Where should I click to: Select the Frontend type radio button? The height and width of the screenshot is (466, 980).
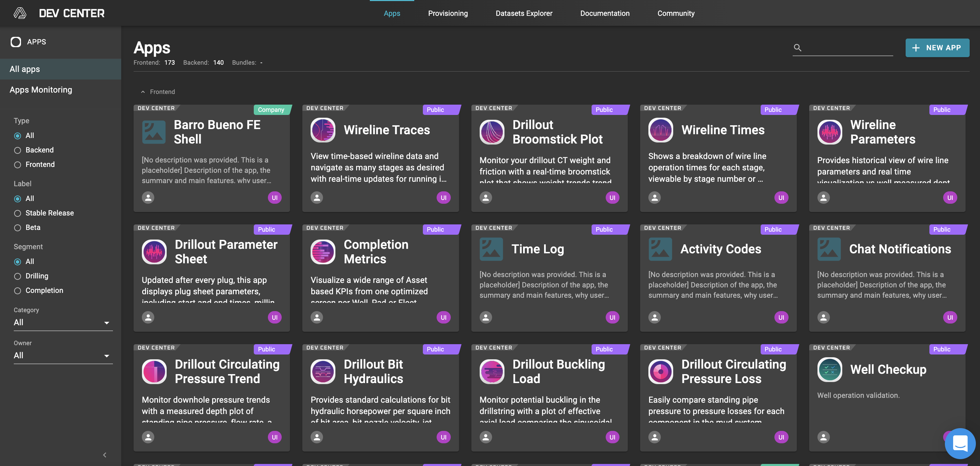tap(18, 165)
